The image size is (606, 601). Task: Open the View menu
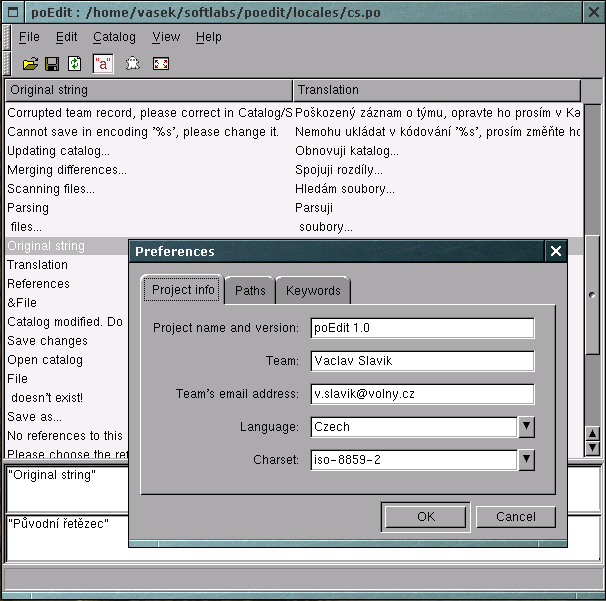coord(166,37)
